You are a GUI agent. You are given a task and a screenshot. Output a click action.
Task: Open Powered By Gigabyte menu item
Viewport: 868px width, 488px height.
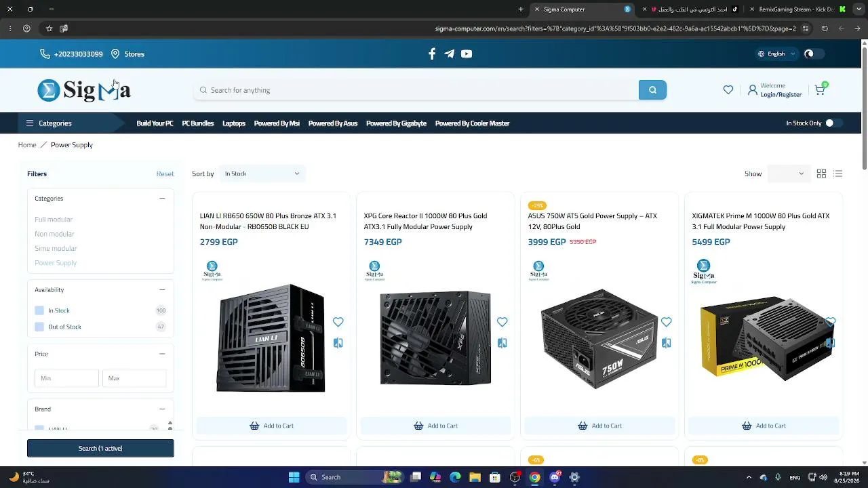pyautogui.click(x=396, y=123)
